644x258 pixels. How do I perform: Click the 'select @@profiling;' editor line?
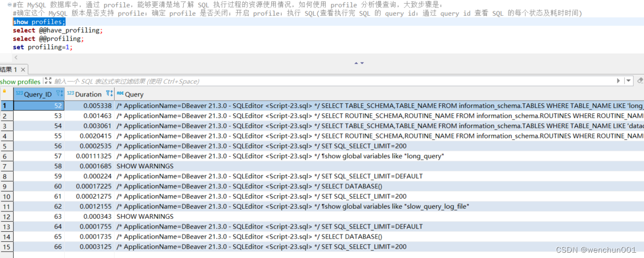48,39
